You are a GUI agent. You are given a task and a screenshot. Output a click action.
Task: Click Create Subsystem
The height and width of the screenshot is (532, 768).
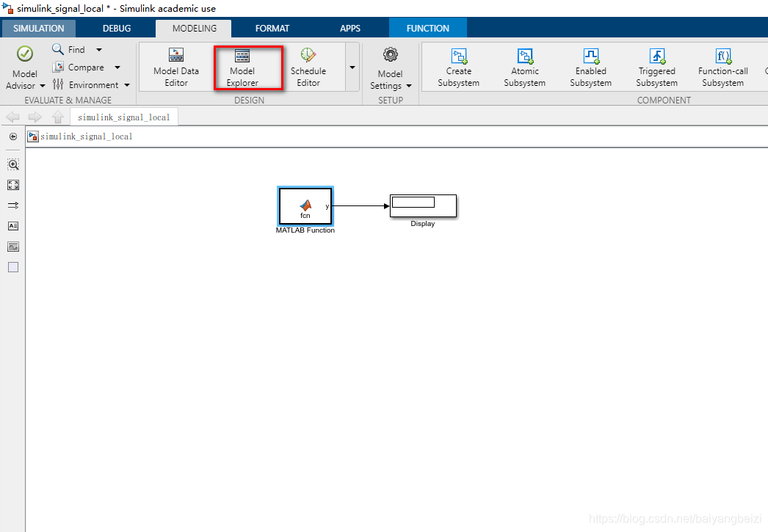458,67
